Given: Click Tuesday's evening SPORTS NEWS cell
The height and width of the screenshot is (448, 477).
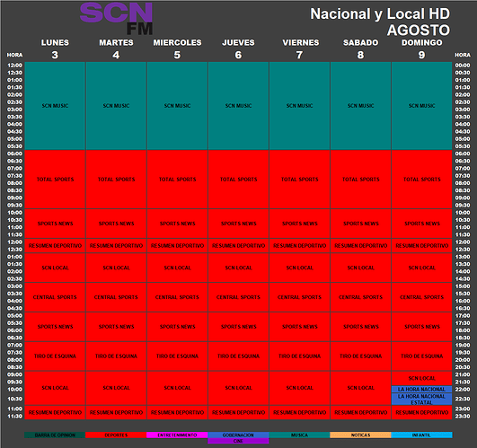Looking at the screenshot, I should pyautogui.click(x=116, y=327).
